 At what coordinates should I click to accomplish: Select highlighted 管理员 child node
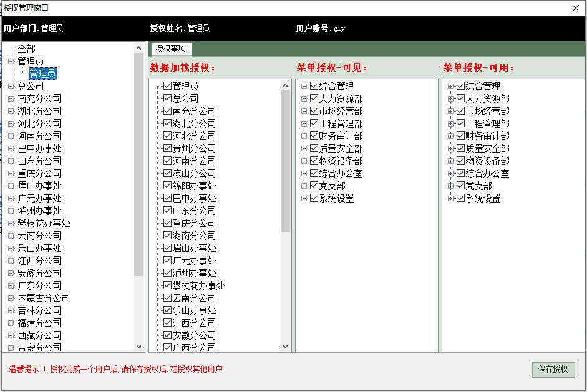42,74
